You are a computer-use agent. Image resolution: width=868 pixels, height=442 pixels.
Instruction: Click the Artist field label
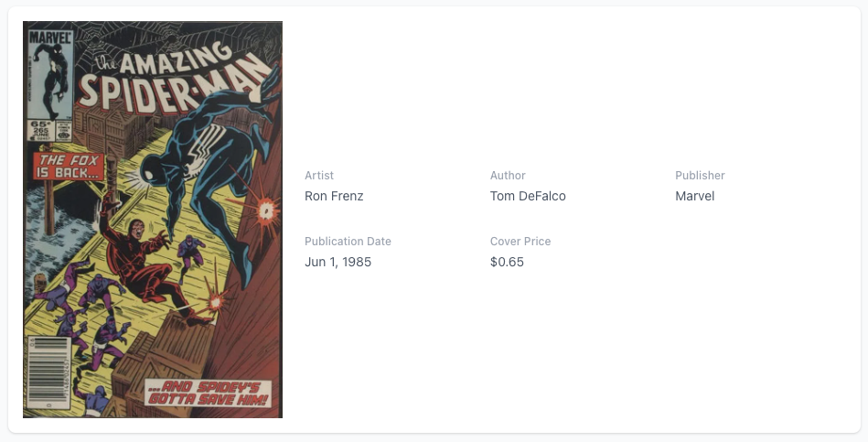(319, 175)
